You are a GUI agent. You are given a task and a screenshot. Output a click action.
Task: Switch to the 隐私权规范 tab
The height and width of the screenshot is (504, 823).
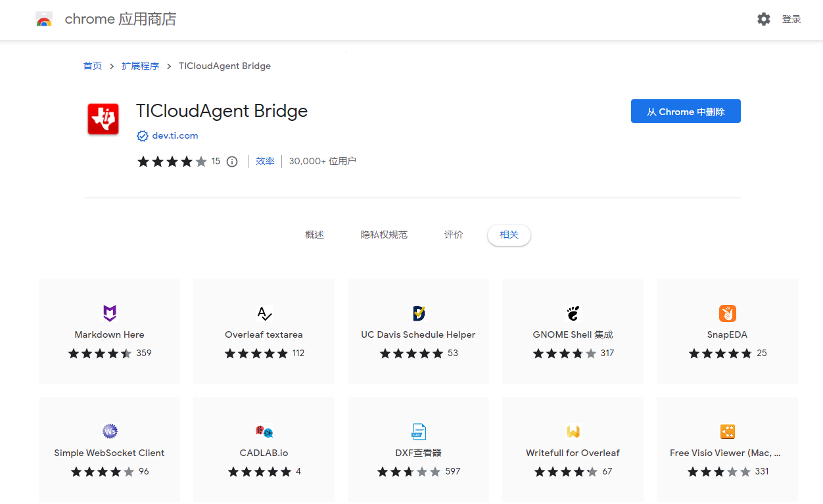click(x=384, y=235)
